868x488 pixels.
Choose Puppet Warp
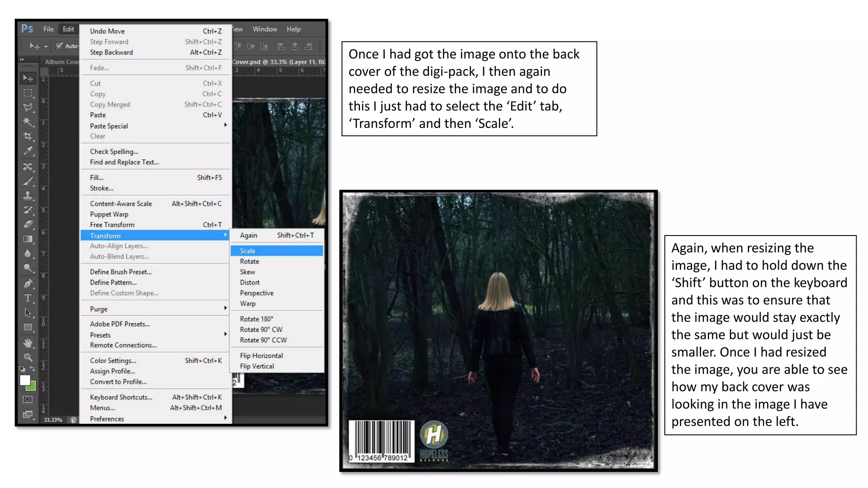coord(155,214)
